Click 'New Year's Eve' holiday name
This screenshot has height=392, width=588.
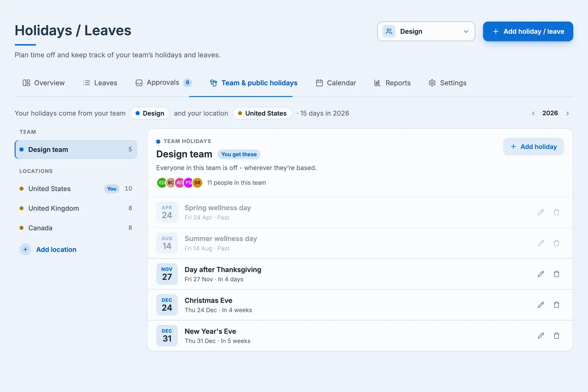(210, 331)
